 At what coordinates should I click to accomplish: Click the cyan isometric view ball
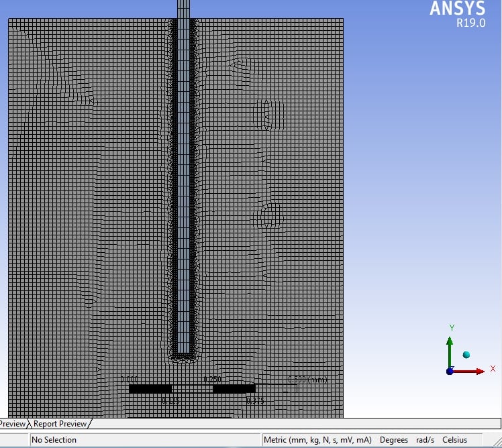click(466, 355)
